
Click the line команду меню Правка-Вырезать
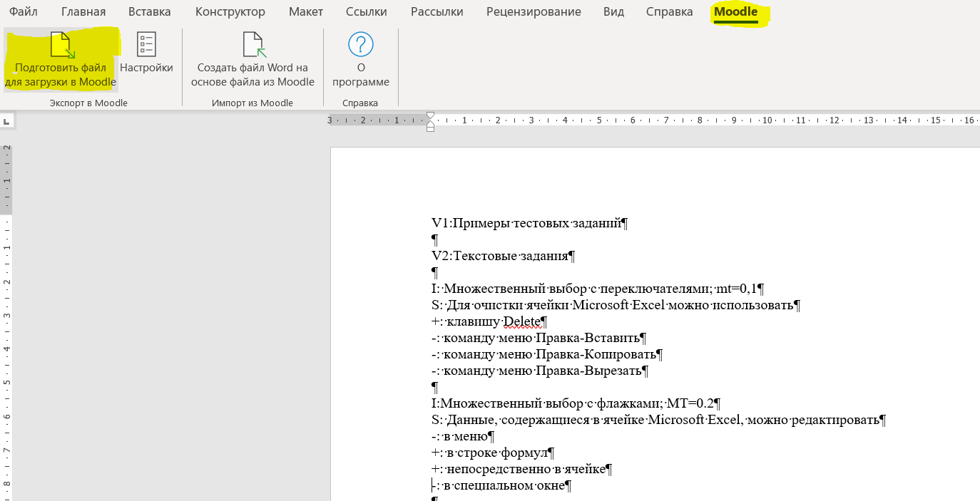540,371
